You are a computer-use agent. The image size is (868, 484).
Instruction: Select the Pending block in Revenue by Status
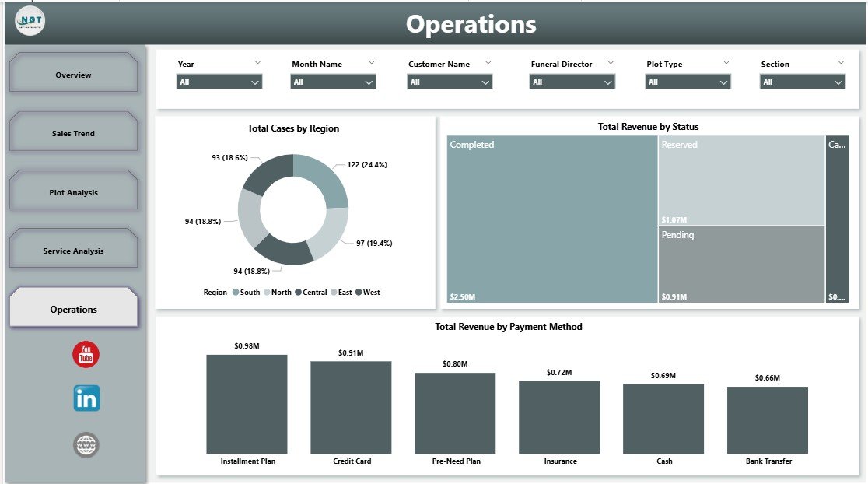[x=741, y=265]
